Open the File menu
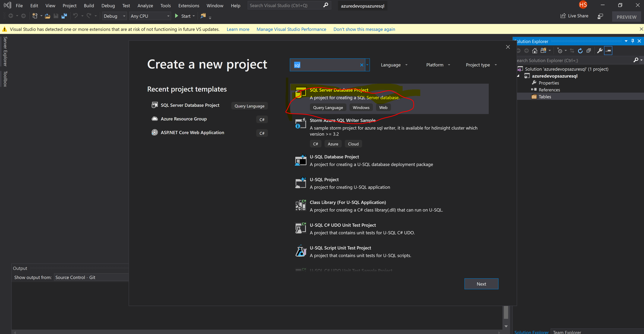This screenshot has width=644, height=334. [19, 6]
